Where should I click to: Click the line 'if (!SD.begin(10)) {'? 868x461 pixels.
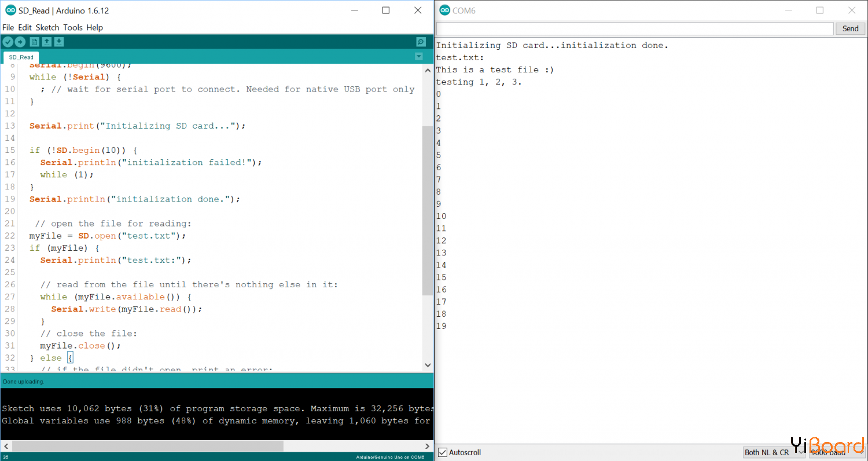coord(83,150)
